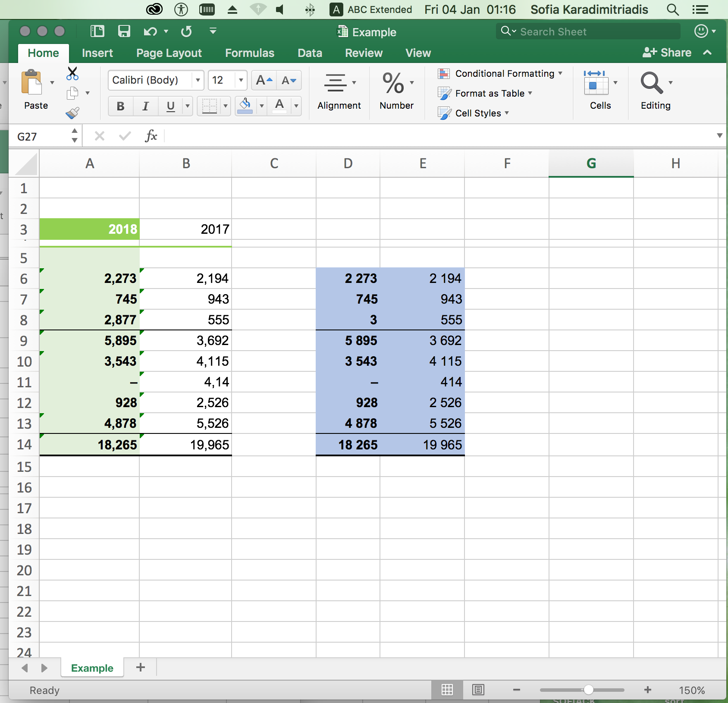Click the Share button

coord(668,53)
